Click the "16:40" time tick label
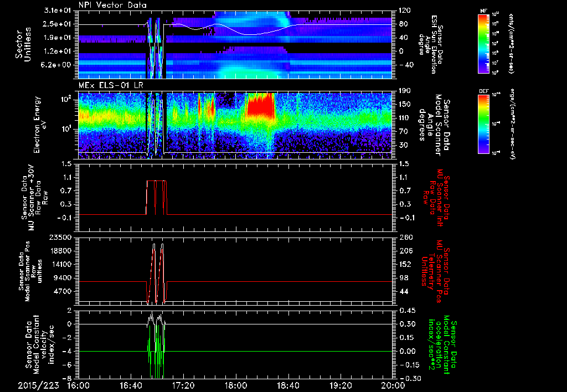The image size is (567, 392). click(x=131, y=386)
